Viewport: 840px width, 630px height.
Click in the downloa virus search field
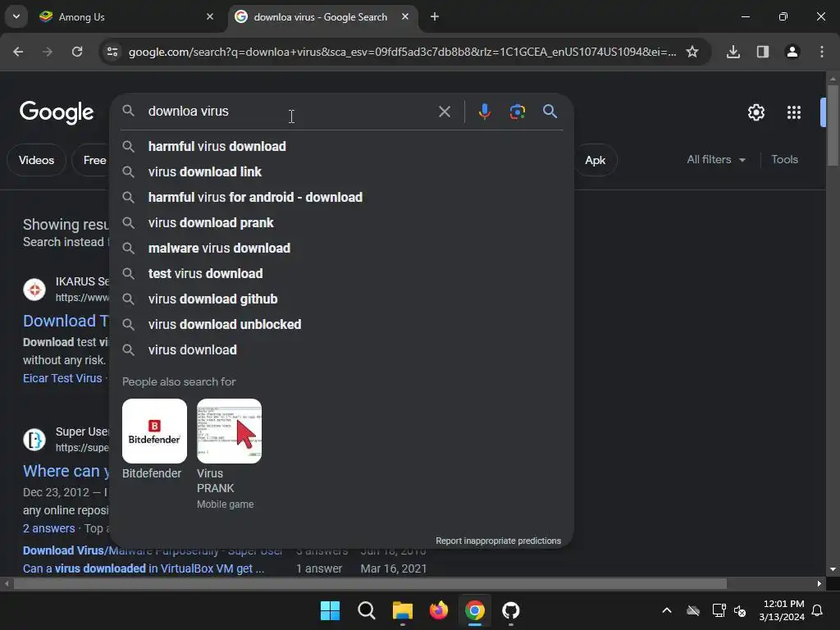(x=290, y=112)
